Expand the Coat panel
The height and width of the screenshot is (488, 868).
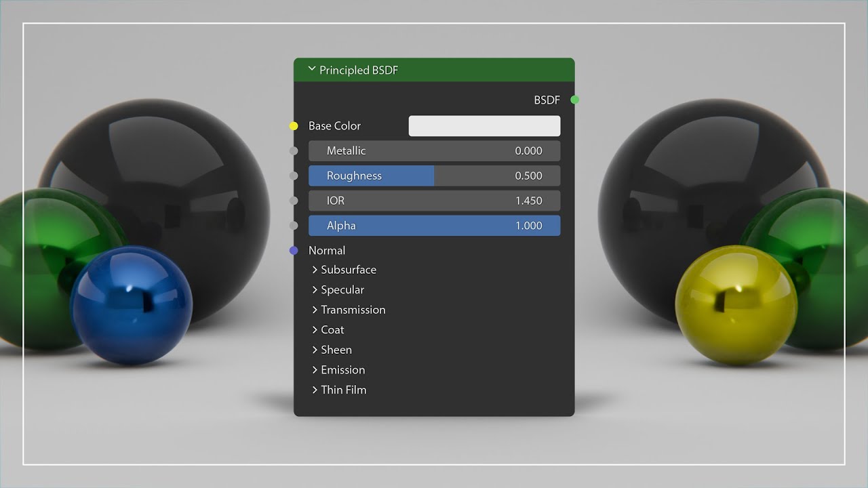328,329
